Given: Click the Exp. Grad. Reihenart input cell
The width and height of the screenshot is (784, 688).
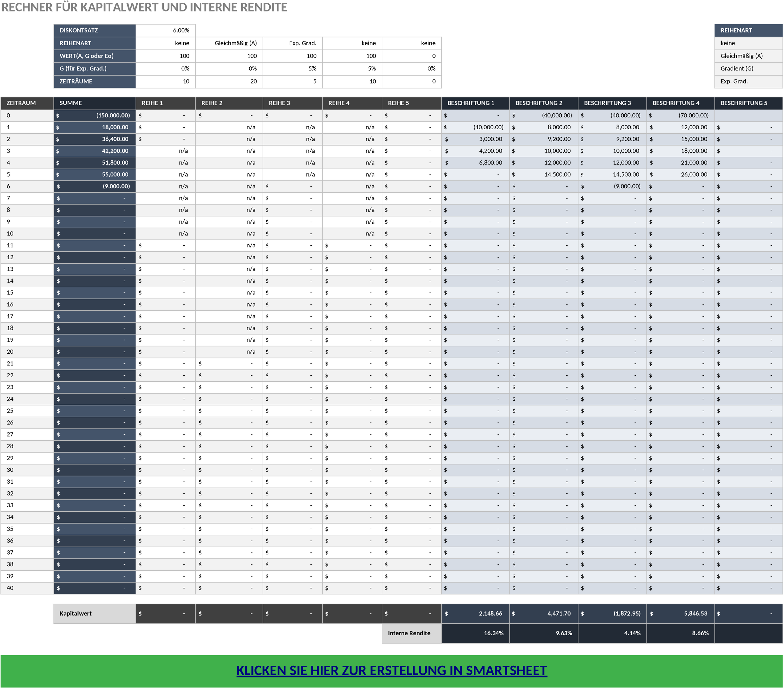Looking at the screenshot, I should pos(293,43).
